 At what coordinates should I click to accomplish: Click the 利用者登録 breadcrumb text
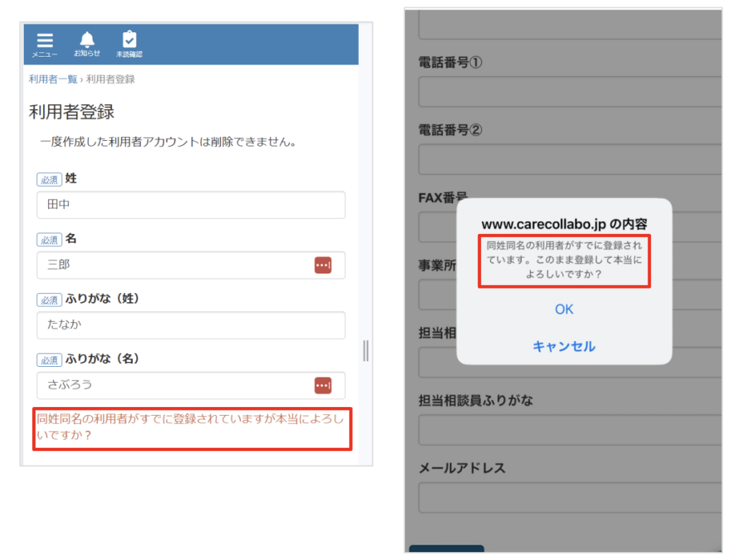point(111,79)
